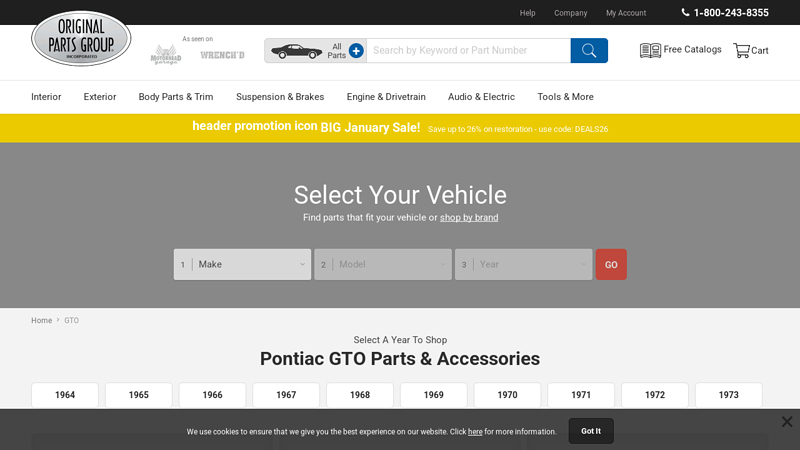Viewport: 800px width, 450px height.
Task: Select the 1964 year button
Action: click(x=65, y=395)
